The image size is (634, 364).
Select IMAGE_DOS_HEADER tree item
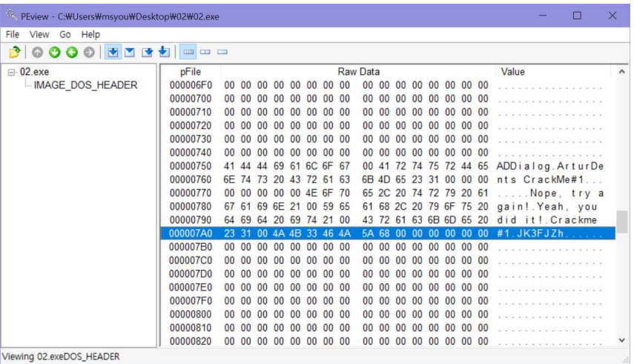tap(85, 85)
